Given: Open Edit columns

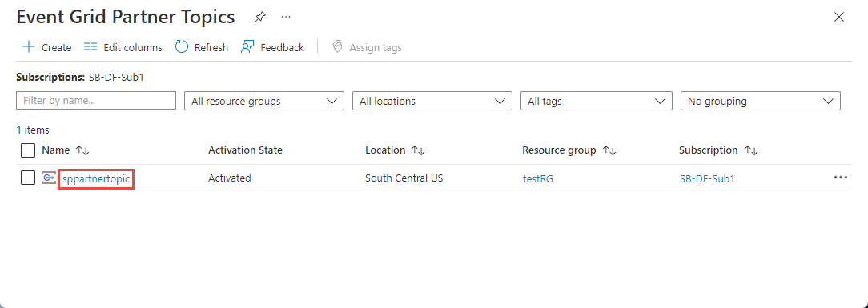Looking at the screenshot, I should pos(123,47).
